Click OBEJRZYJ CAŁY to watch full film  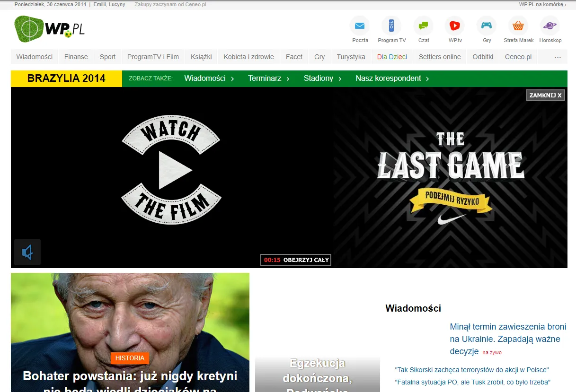296,260
